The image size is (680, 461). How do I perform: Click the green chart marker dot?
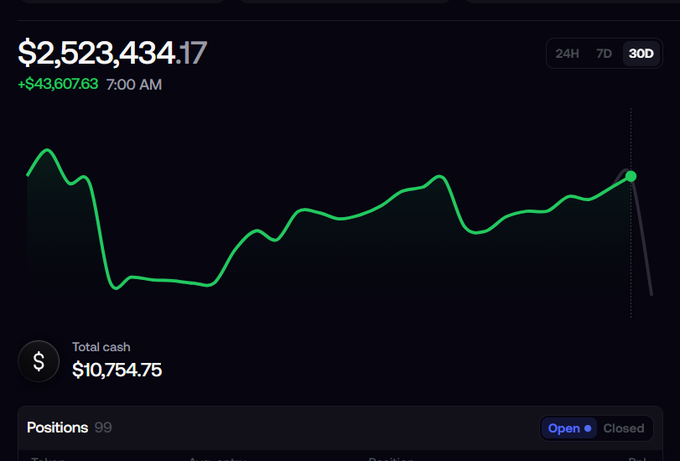[x=631, y=176]
